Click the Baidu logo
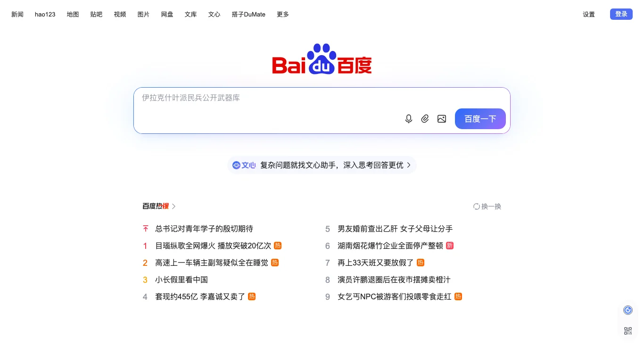 [322, 59]
